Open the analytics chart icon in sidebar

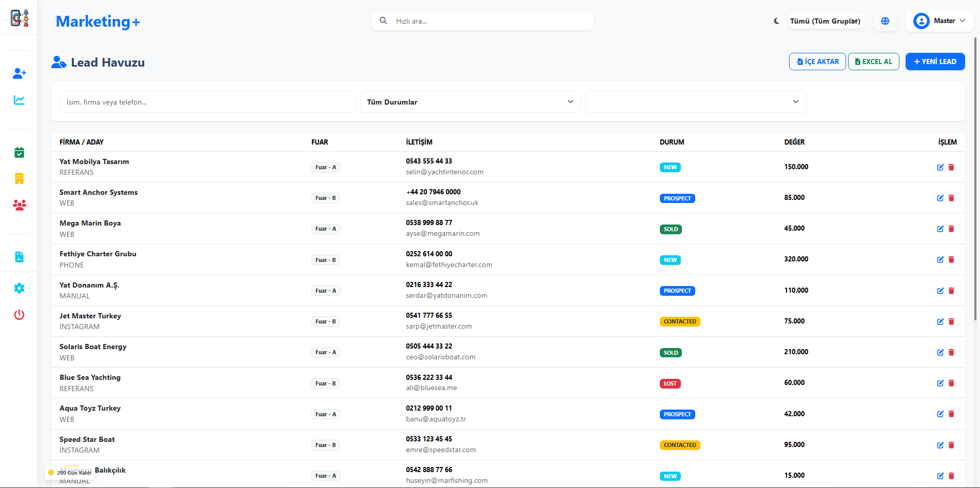tap(19, 100)
